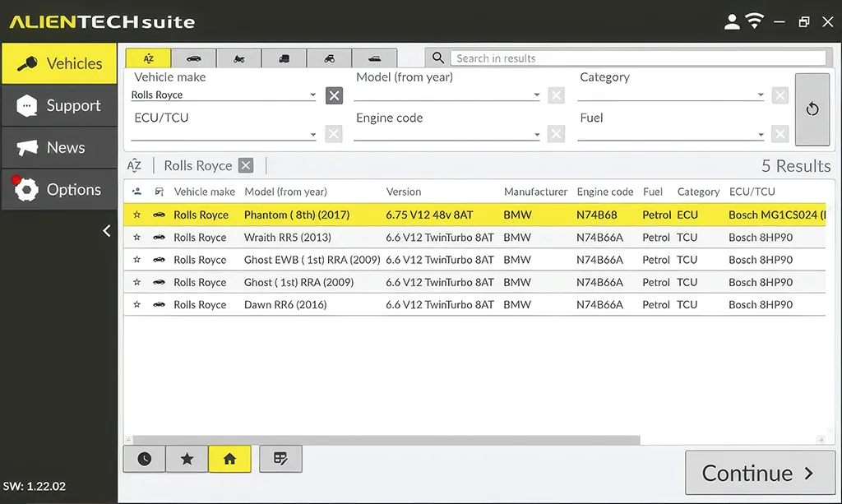The height and width of the screenshot is (504, 842).
Task: Toggle favorite star for Wraith RR5
Action: pyautogui.click(x=137, y=238)
